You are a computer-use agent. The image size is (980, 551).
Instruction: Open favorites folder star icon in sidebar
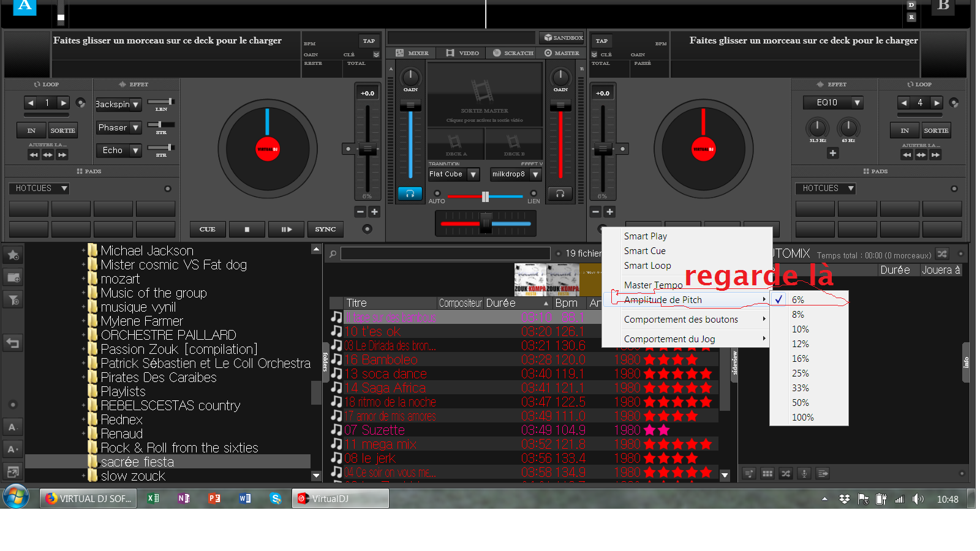pos(13,255)
